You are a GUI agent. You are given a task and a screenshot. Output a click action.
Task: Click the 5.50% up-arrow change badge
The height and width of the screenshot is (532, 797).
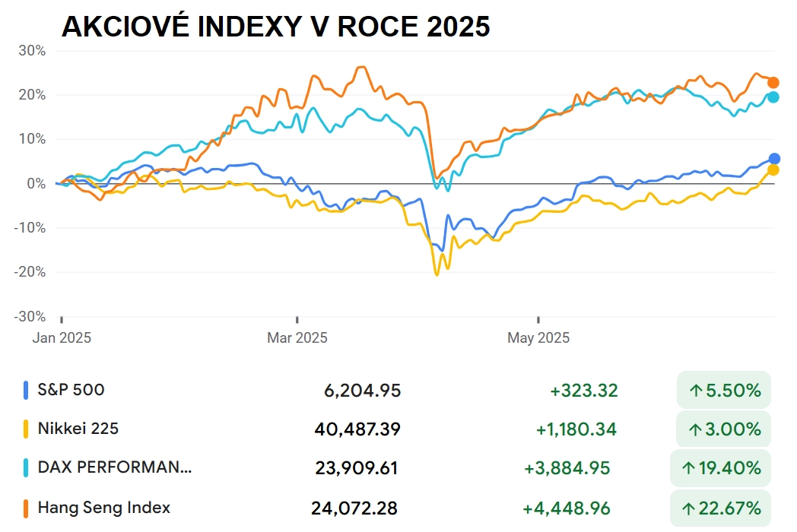tap(724, 390)
